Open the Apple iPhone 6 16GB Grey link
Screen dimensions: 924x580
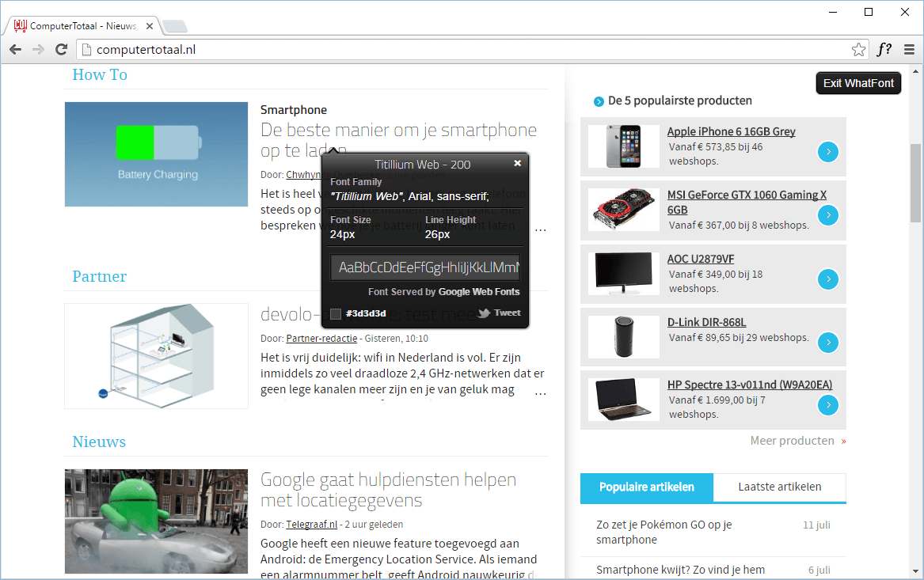732,131
